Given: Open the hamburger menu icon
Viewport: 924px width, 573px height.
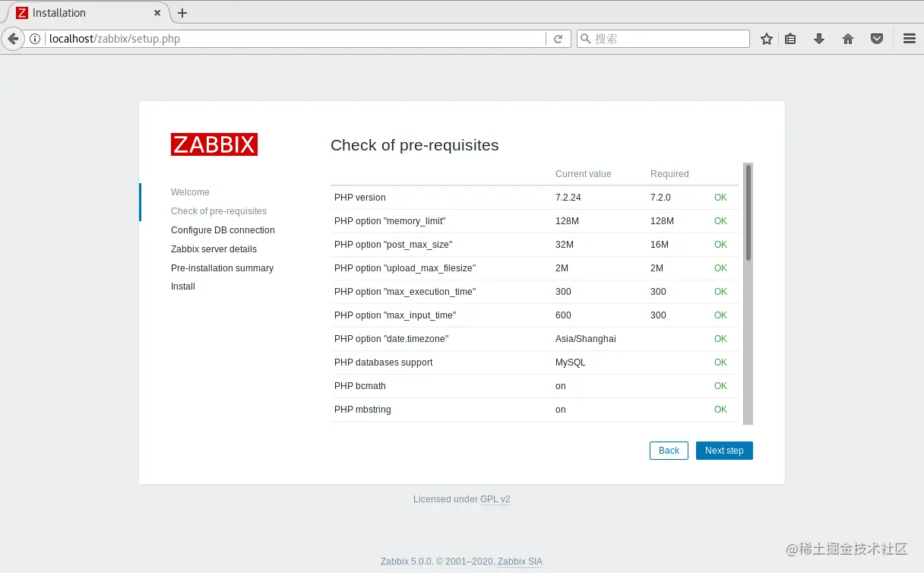Looking at the screenshot, I should [x=910, y=39].
